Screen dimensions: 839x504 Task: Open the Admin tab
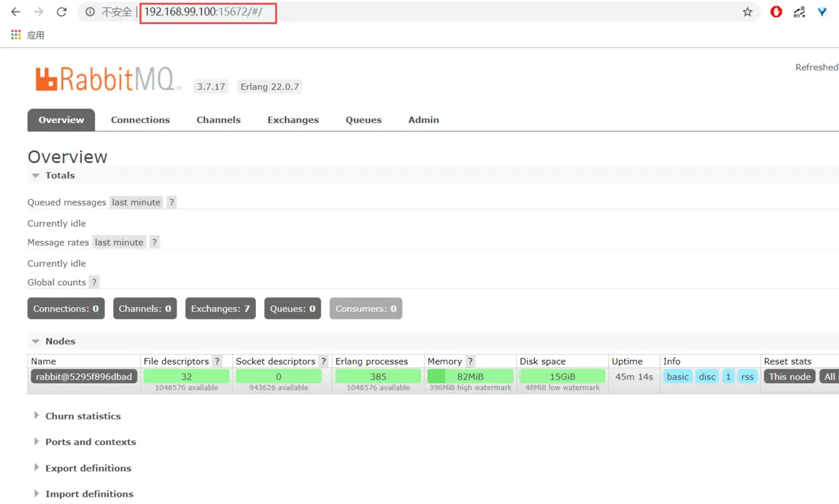423,120
